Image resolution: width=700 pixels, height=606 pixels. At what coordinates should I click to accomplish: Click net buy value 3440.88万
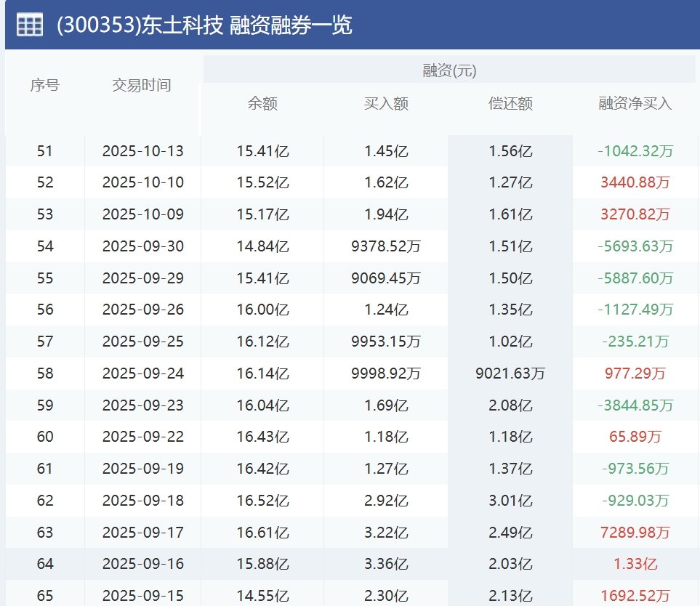pyautogui.click(x=635, y=182)
